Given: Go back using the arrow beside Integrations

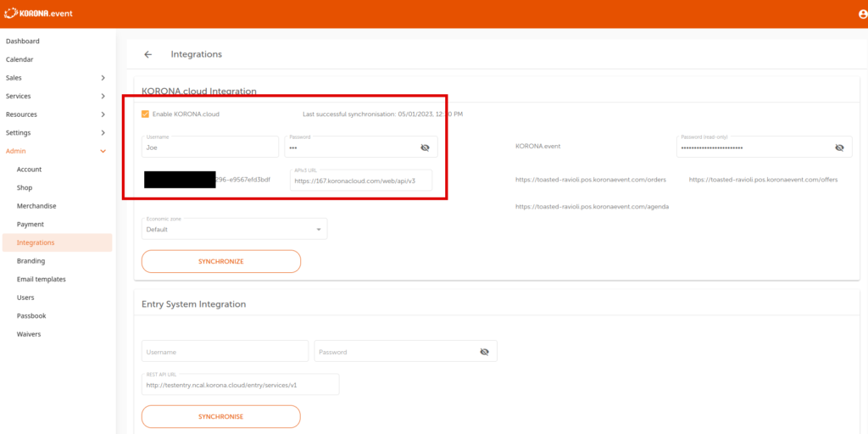Looking at the screenshot, I should point(147,54).
